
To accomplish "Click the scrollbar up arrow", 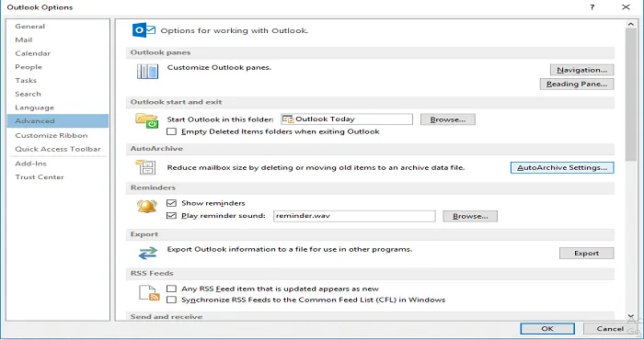I will click(631, 24).
